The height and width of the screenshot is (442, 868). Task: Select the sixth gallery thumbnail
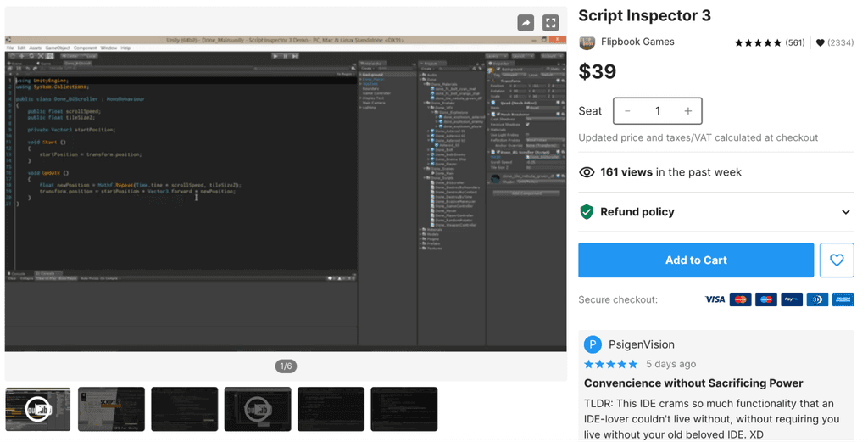(404, 409)
